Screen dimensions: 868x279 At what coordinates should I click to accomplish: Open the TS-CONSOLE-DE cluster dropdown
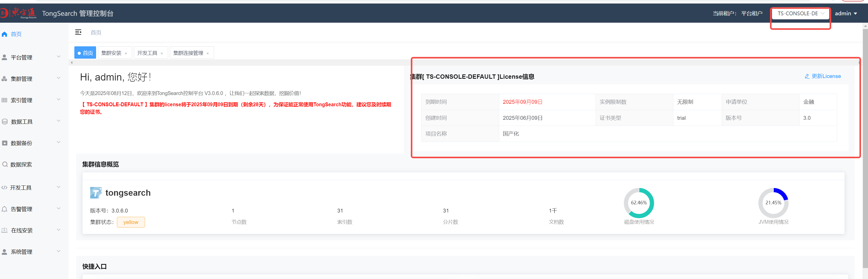pos(800,14)
